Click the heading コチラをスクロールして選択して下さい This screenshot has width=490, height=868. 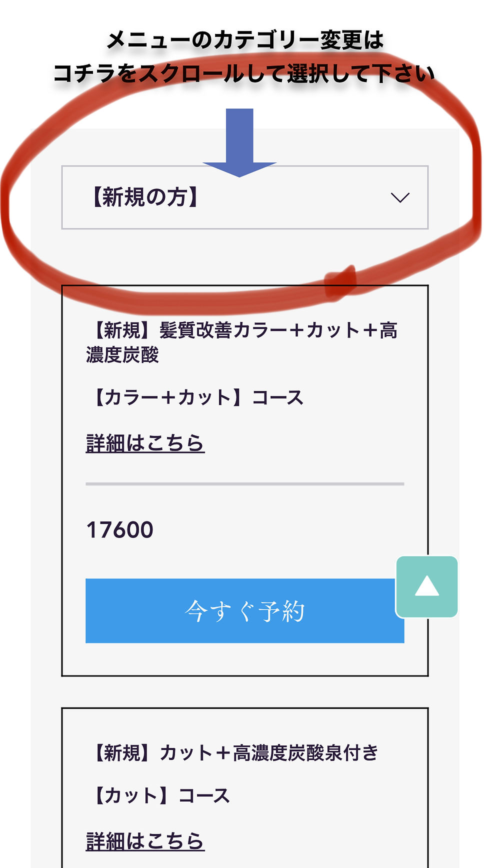(x=243, y=74)
